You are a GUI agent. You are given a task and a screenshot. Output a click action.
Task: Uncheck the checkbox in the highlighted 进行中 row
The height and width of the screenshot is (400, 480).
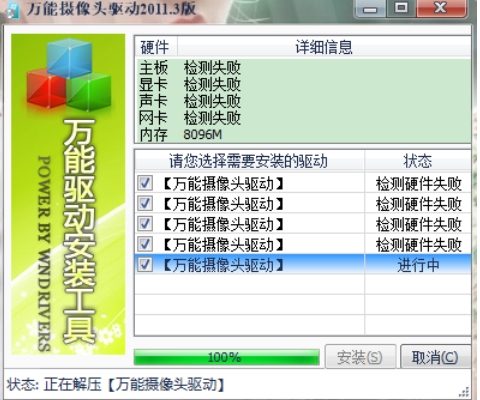click(x=145, y=264)
